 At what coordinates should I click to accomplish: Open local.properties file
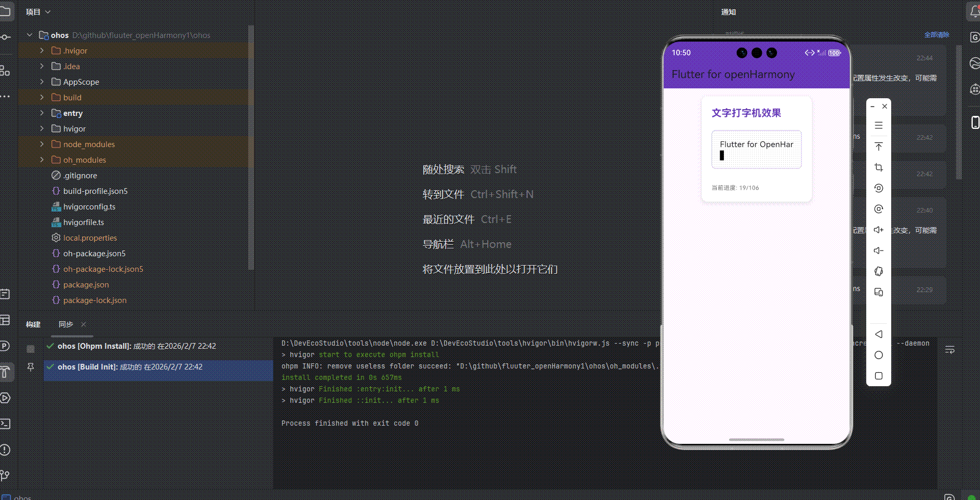(90, 238)
